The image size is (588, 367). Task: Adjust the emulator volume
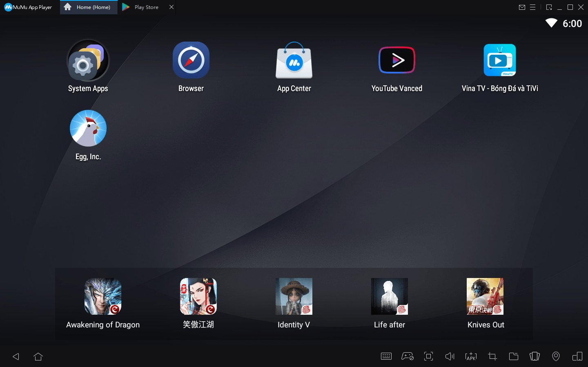(450, 356)
